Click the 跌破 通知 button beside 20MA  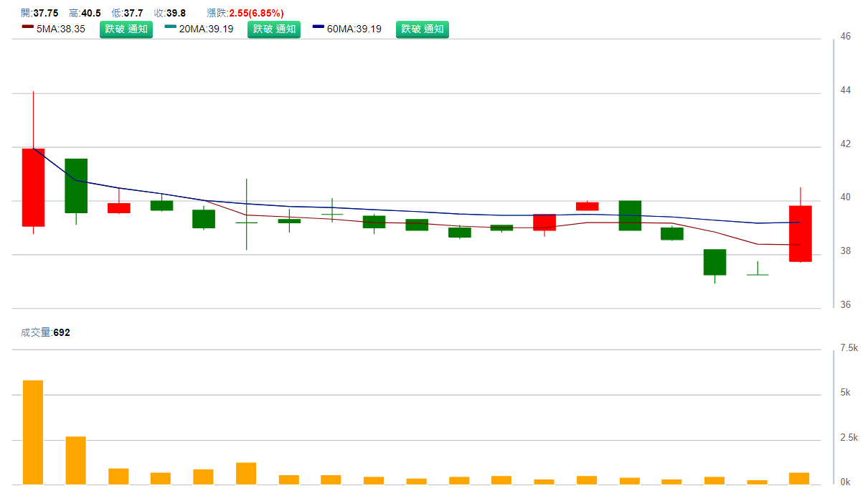coord(274,29)
